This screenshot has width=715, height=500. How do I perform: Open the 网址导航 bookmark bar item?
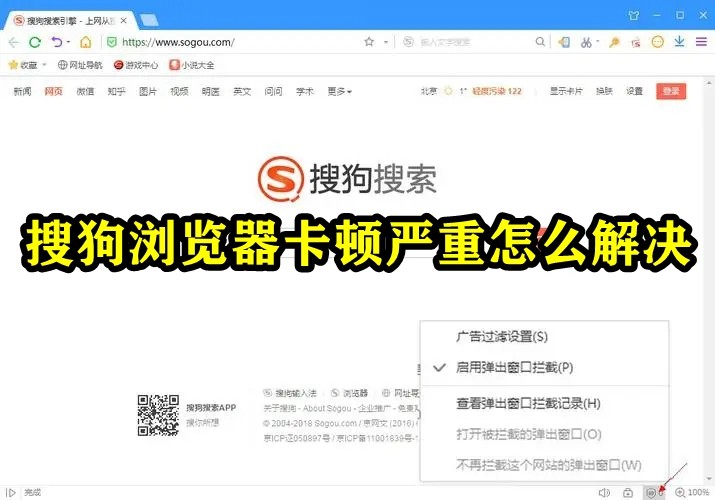(x=80, y=65)
